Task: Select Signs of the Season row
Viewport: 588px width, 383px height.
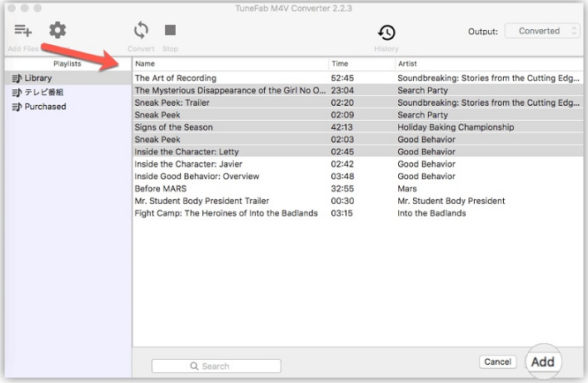Action: click(x=358, y=127)
